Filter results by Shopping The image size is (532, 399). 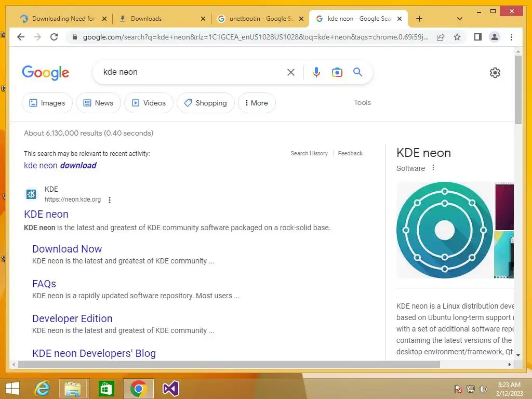click(x=206, y=103)
